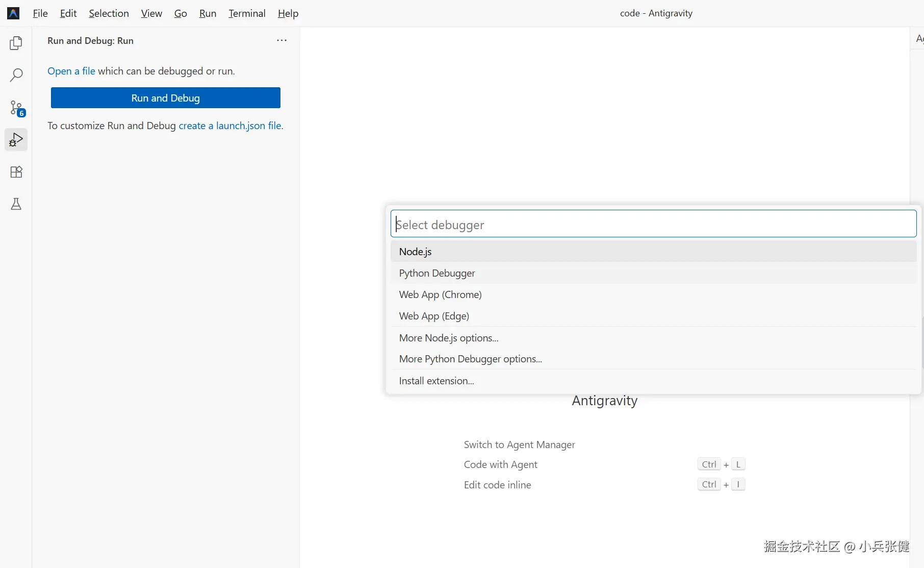Click Switch to Agent Manager

[x=519, y=444]
